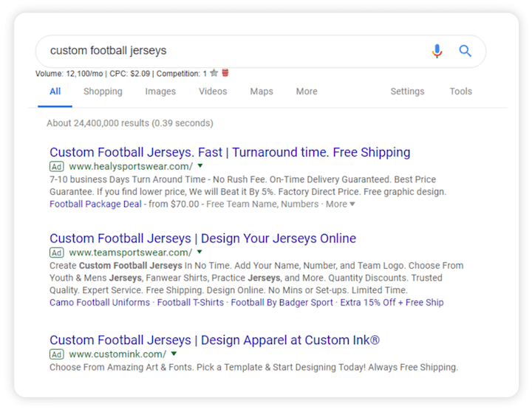Open the More search category menu
The height and width of the screenshot is (412, 532).
coord(307,92)
